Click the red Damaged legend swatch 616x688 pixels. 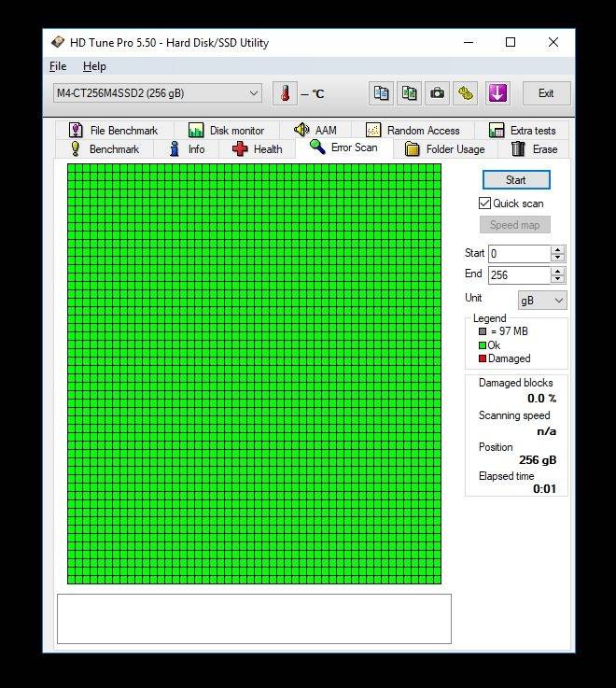coord(483,358)
